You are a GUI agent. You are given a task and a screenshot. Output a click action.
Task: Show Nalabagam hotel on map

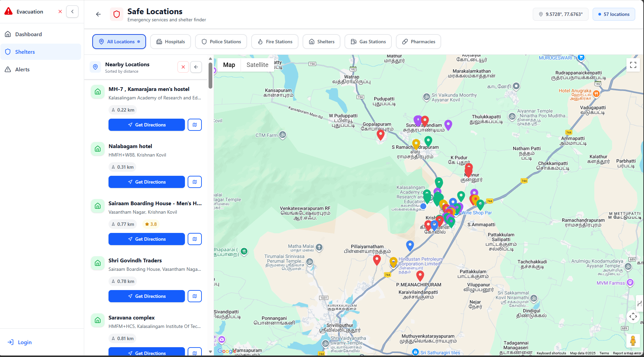tap(195, 182)
